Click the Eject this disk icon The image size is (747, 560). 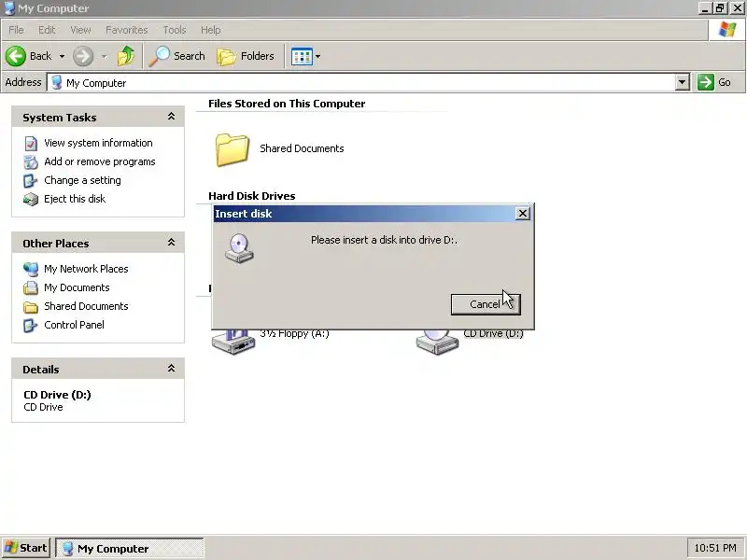tap(31, 199)
